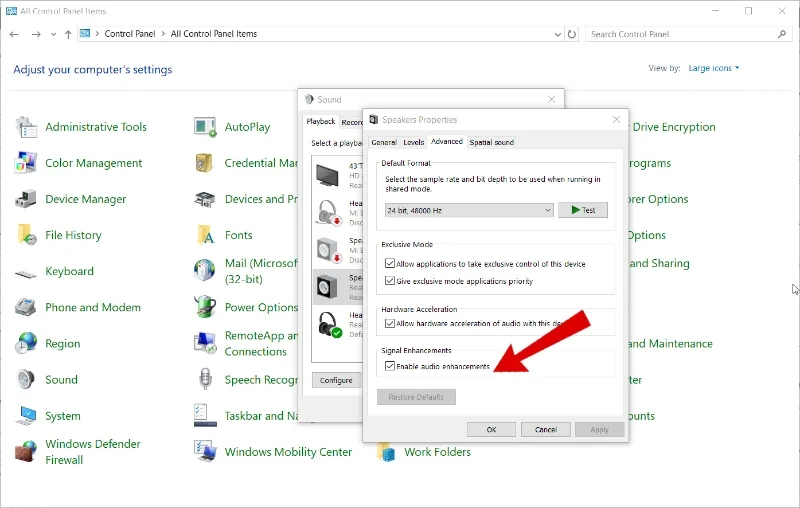The width and height of the screenshot is (800, 508).
Task: Switch to the Spatial sound tab
Action: click(491, 142)
